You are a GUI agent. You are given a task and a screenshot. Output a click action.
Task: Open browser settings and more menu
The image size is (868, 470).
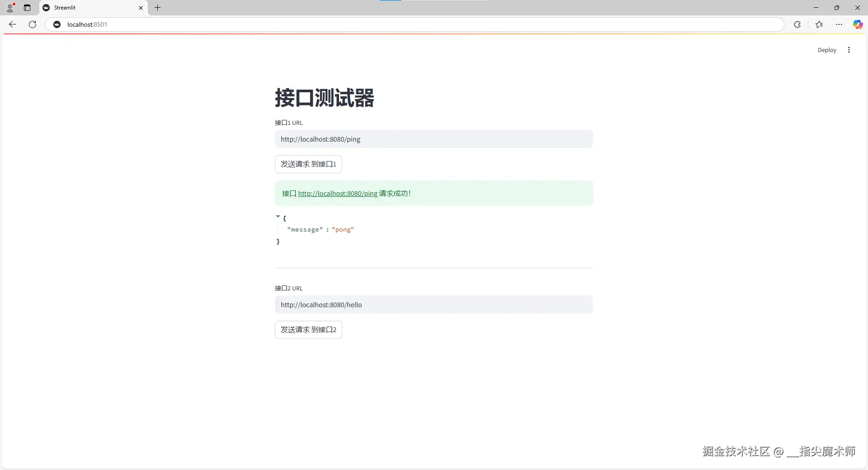[839, 24]
